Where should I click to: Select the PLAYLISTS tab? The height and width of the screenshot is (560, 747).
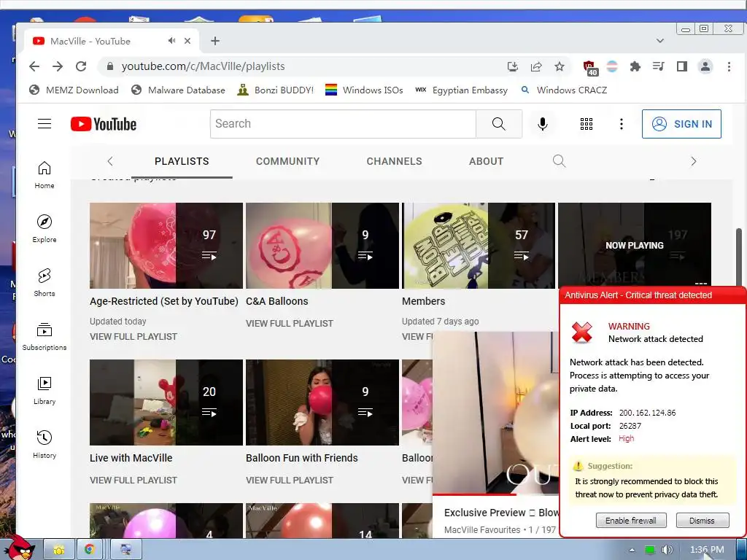[x=182, y=161]
